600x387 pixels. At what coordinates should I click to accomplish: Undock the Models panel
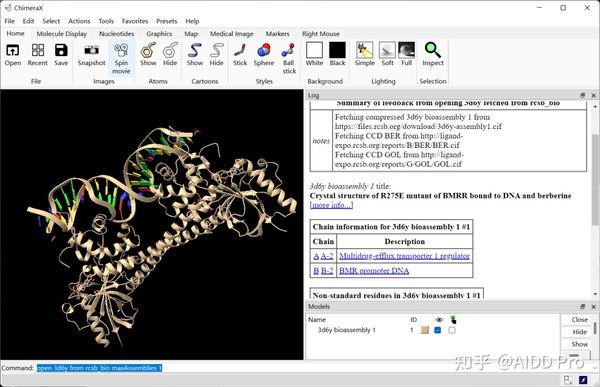click(x=582, y=307)
